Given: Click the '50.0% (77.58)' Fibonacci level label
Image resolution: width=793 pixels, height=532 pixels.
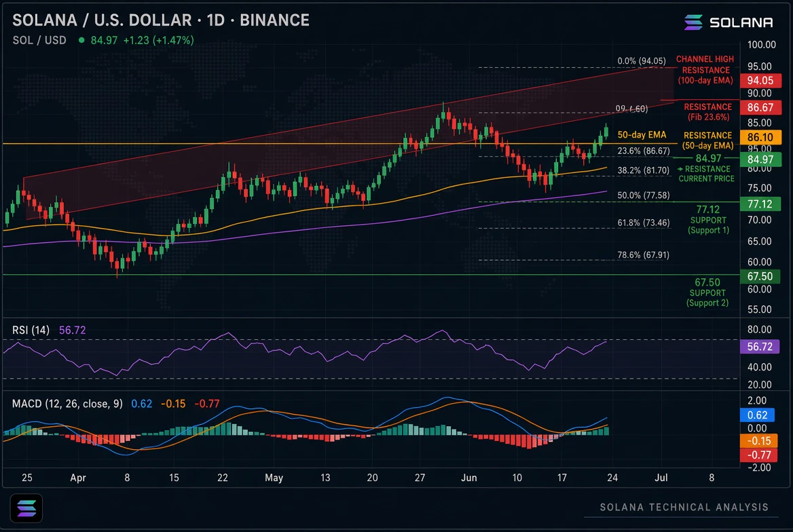Looking at the screenshot, I should (x=644, y=195).
